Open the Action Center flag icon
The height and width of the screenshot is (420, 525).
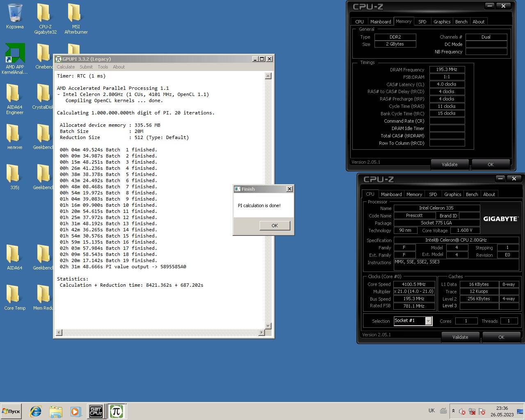482,411
